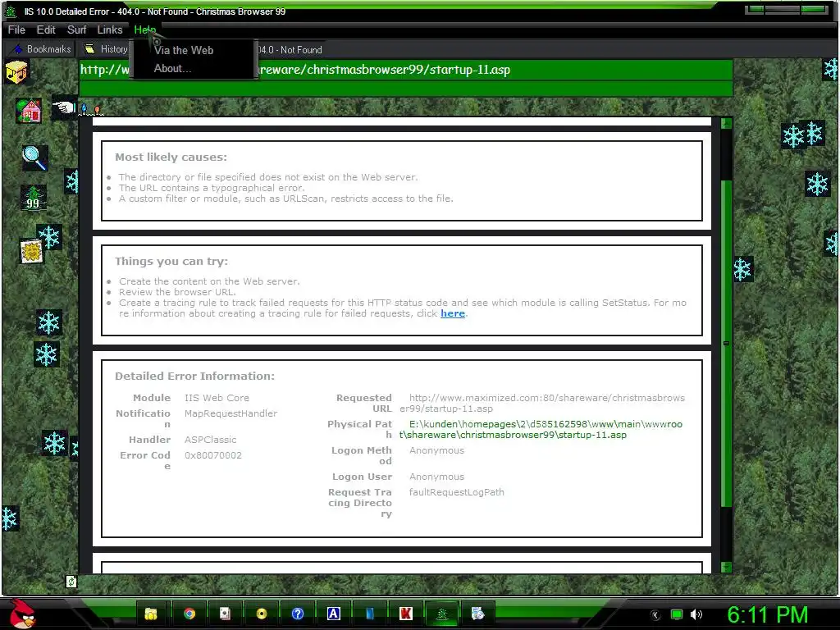Open the History tab
840x630 pixels.
pos(106,49)
